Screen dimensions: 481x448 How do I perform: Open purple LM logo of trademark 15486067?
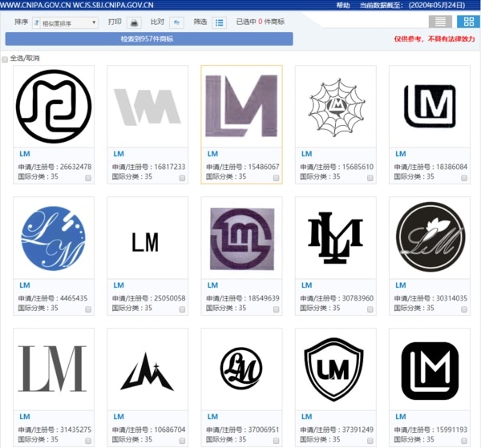point(241,106)
